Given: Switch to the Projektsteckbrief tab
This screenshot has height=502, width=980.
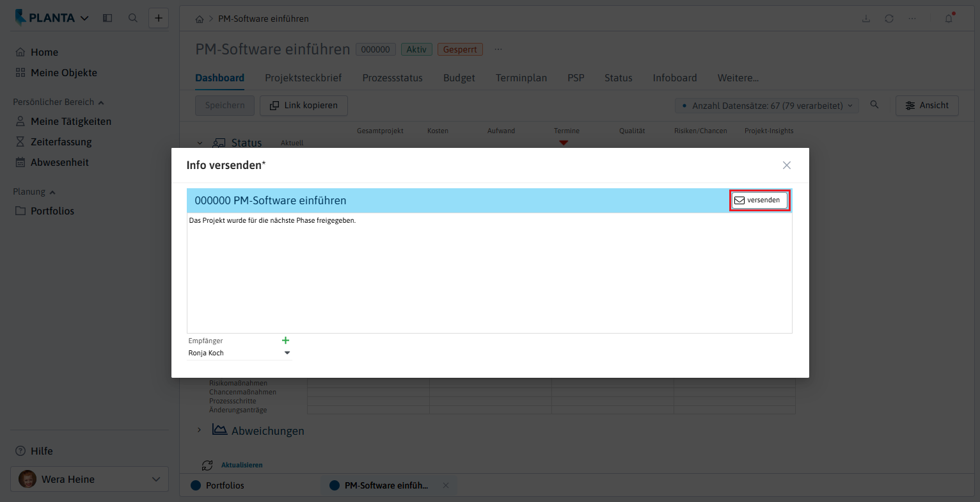Looking at the screenshot, I should [x=303, y=78].
